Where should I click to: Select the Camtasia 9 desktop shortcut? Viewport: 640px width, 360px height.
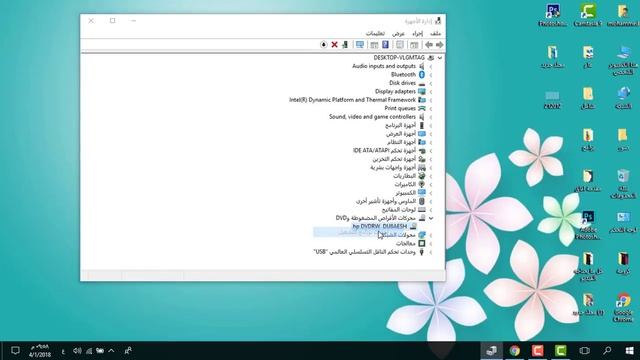[x=588, y=15]
